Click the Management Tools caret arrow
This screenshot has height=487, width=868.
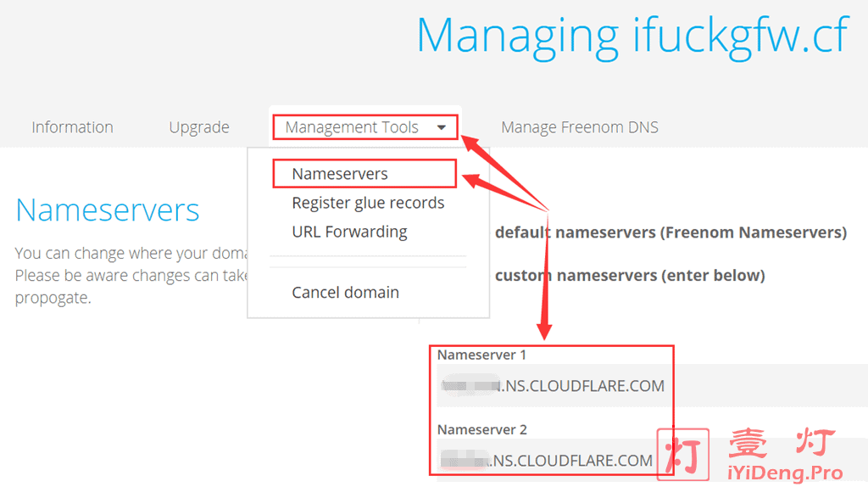(441, 127)
